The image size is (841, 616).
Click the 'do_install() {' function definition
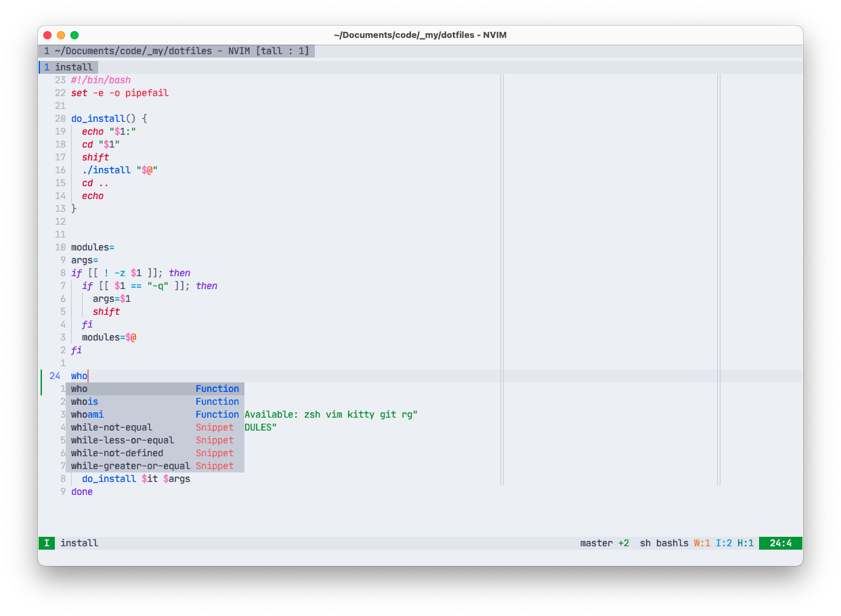[109, 118]
